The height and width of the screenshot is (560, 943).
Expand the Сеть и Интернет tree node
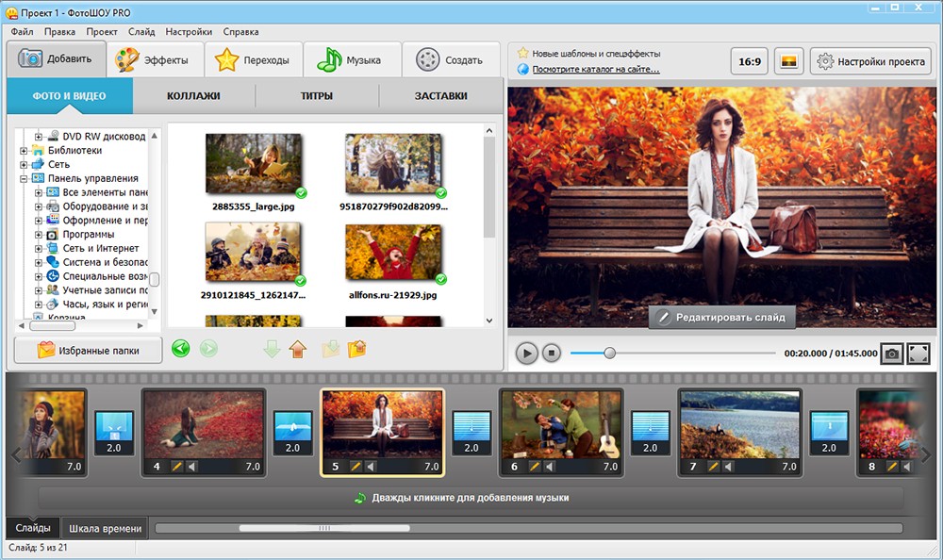tap(39, 249)
